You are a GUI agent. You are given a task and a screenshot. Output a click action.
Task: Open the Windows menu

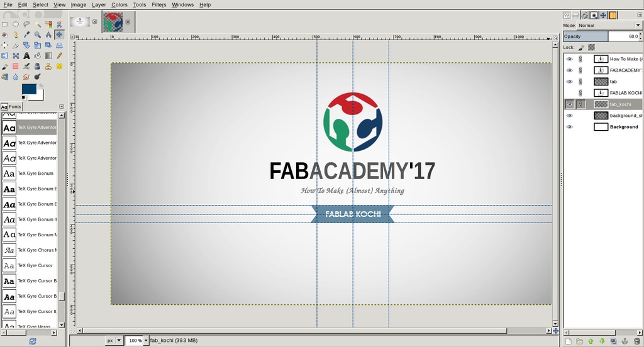tap(183, 4)
